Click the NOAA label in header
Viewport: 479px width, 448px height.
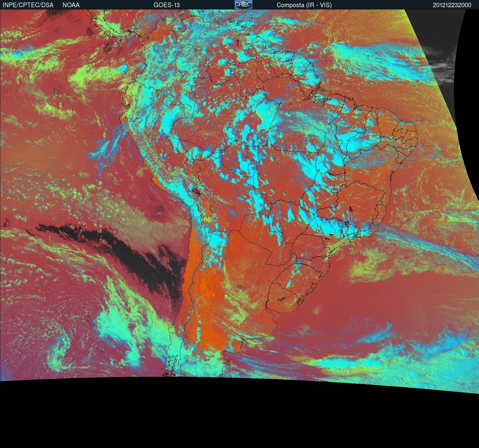coord(71,5)
